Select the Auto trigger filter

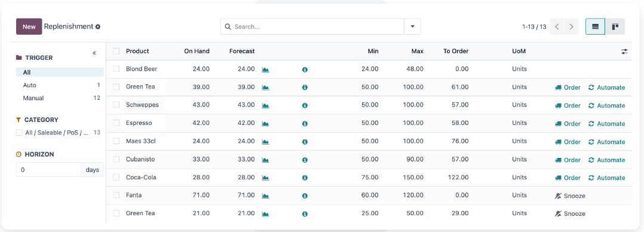click(60, 85)
